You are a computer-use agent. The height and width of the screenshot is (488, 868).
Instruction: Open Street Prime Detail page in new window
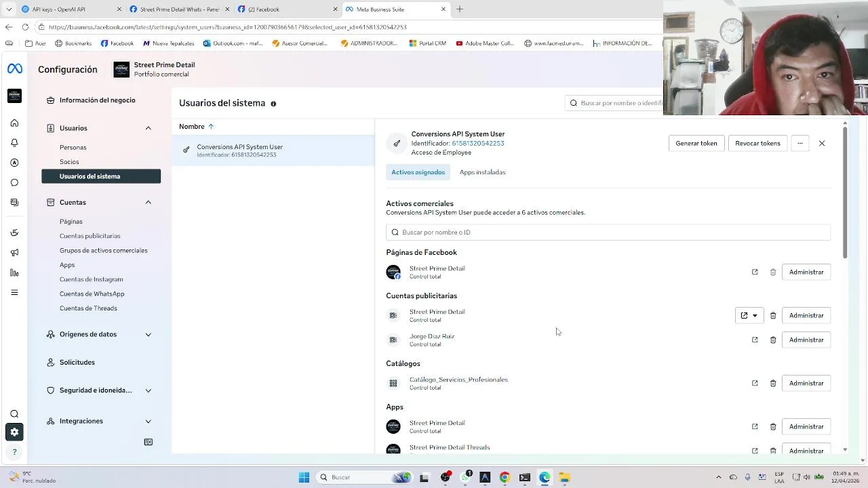coord(755,272)
